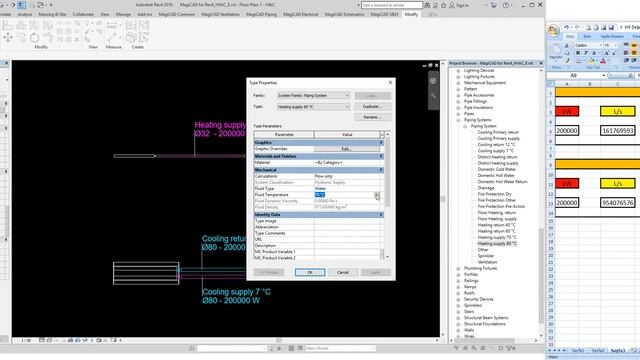Click the Move tool icon in Modify ribbon

pos(8,38)
